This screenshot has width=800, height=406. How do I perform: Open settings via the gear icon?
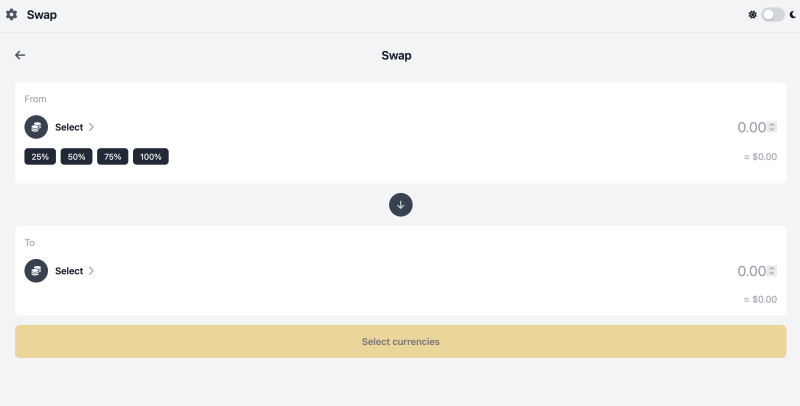click(12, 15)
